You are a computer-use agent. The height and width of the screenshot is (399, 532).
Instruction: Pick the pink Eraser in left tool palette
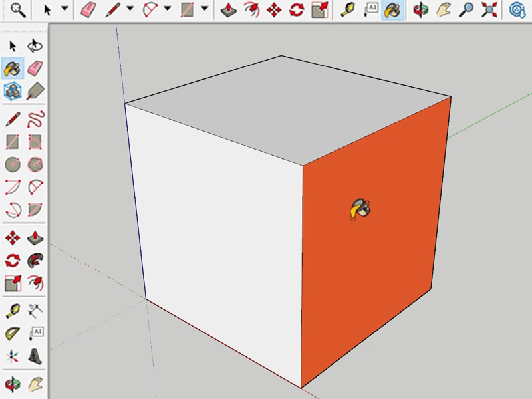click(35, 68)
